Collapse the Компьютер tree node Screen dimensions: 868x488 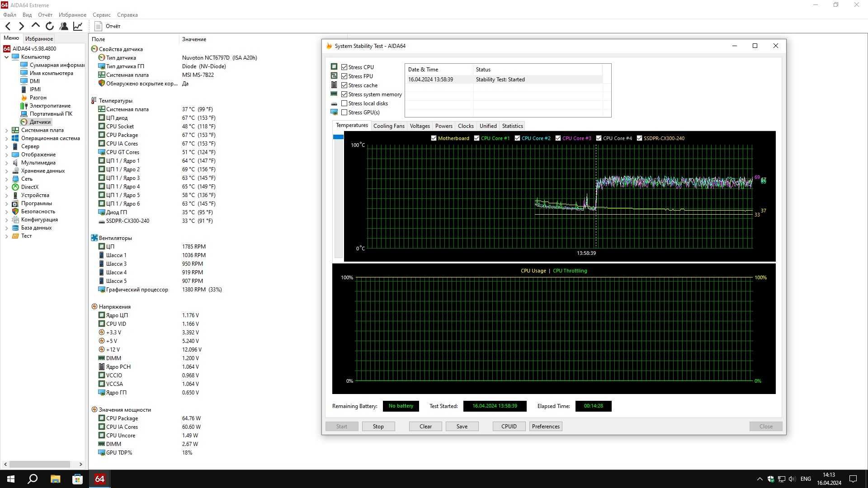[6, 57]
